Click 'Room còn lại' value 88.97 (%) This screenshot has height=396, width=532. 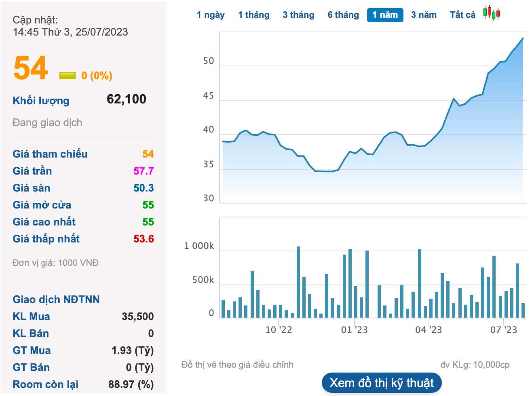click(131, 384)
